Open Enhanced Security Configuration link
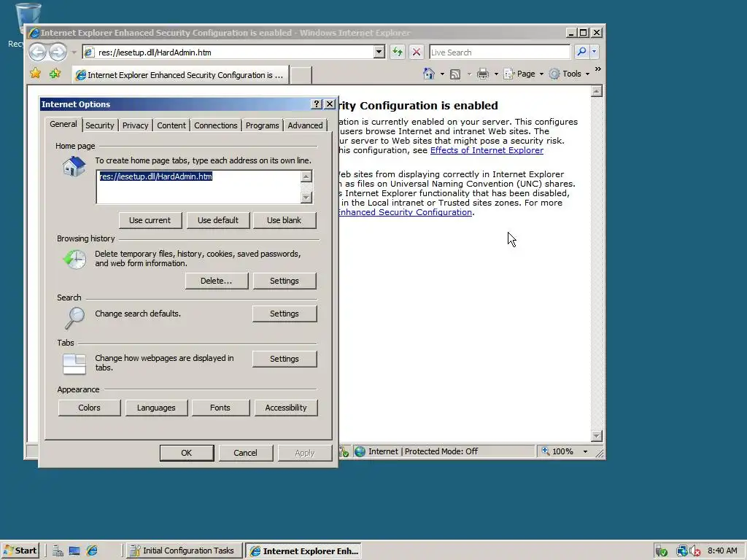 (x=405, y=212)
